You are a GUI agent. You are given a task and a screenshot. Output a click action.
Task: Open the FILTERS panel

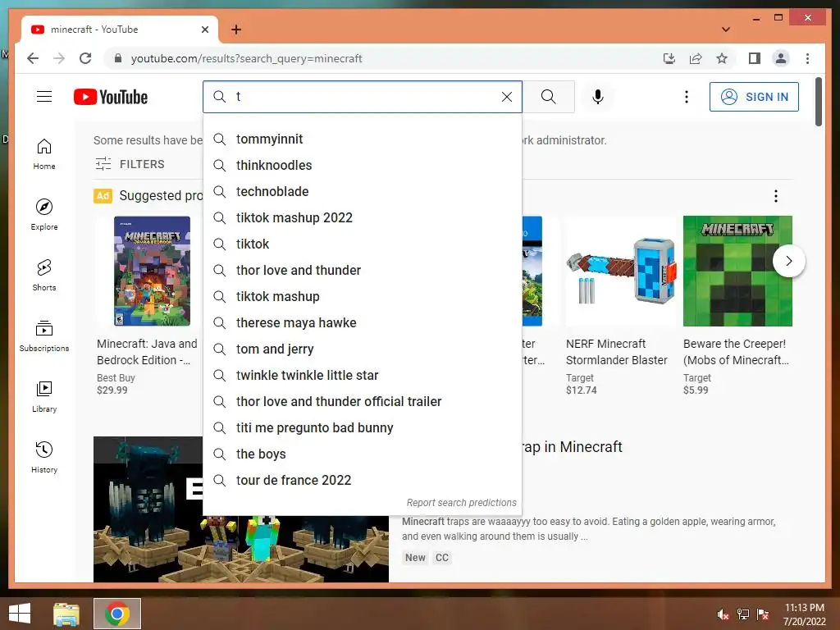point(130,164)
